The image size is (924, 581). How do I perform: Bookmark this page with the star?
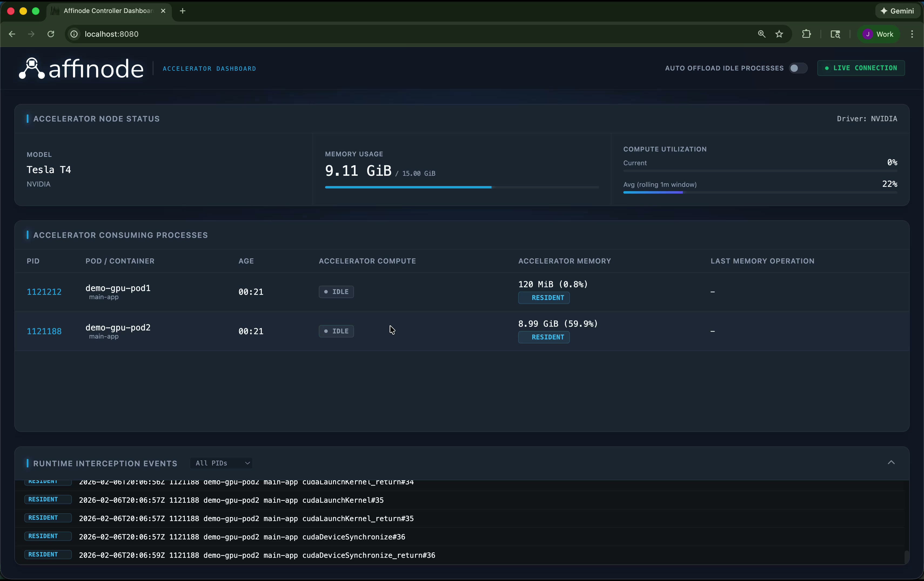click(779, 34)
